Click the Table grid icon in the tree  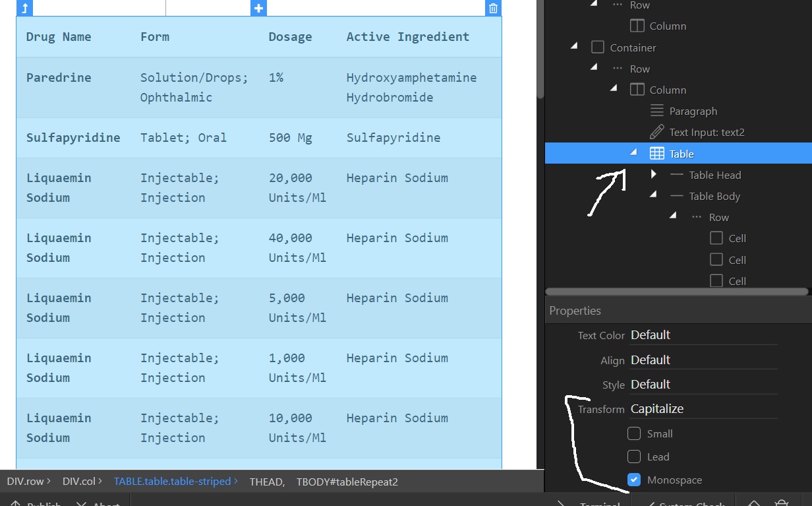pos(657,154)
